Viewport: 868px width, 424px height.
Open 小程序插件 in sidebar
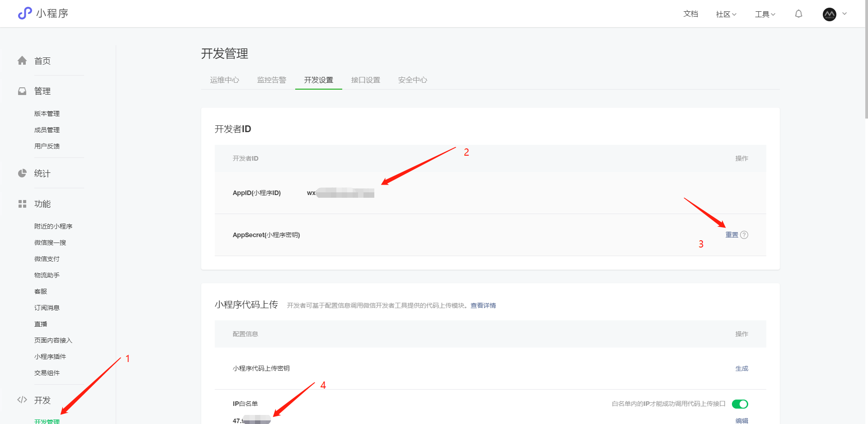coord(50,357)
